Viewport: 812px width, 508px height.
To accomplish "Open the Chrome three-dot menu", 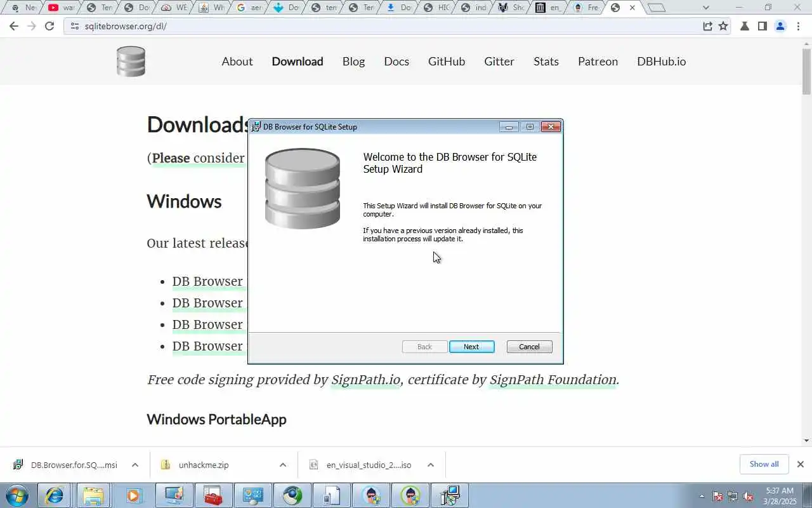I will click(x=799, y=26).
